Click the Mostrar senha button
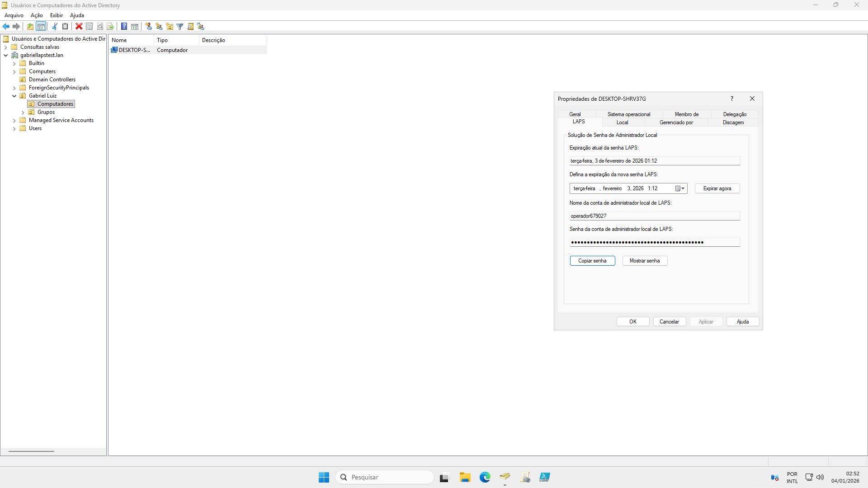 tap(644, 261)
